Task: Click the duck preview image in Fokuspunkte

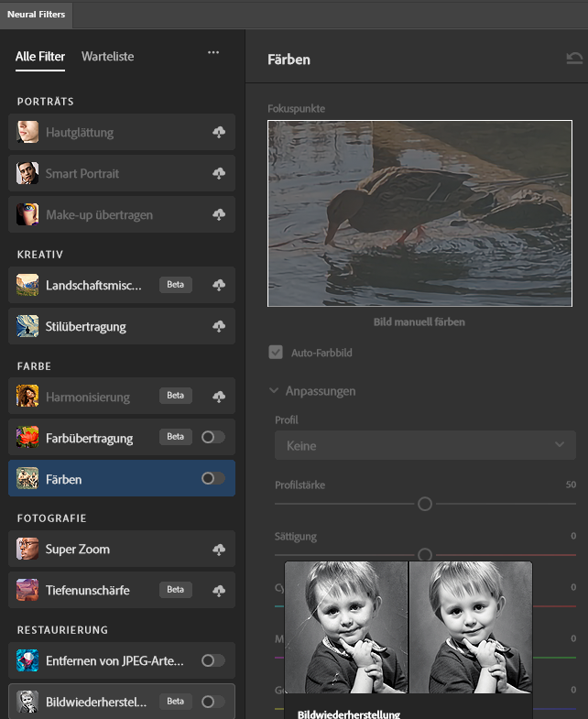Action: tap(419, 213)
